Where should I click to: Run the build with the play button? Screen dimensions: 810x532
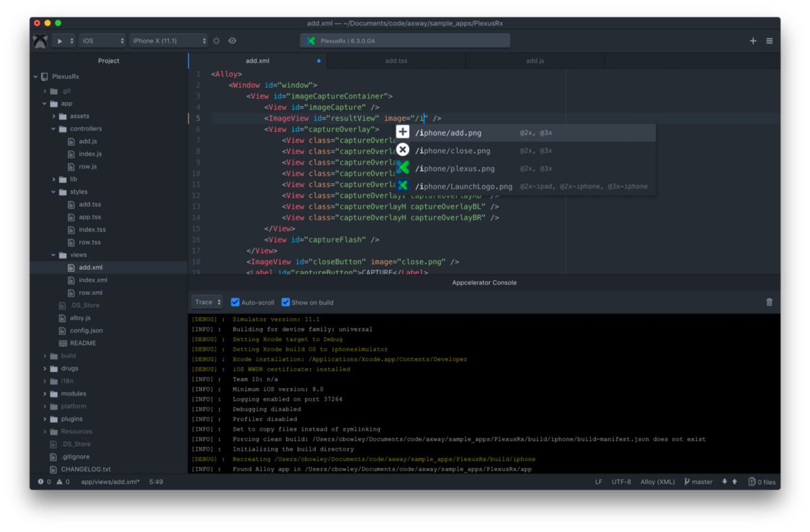tap(59, 41)
